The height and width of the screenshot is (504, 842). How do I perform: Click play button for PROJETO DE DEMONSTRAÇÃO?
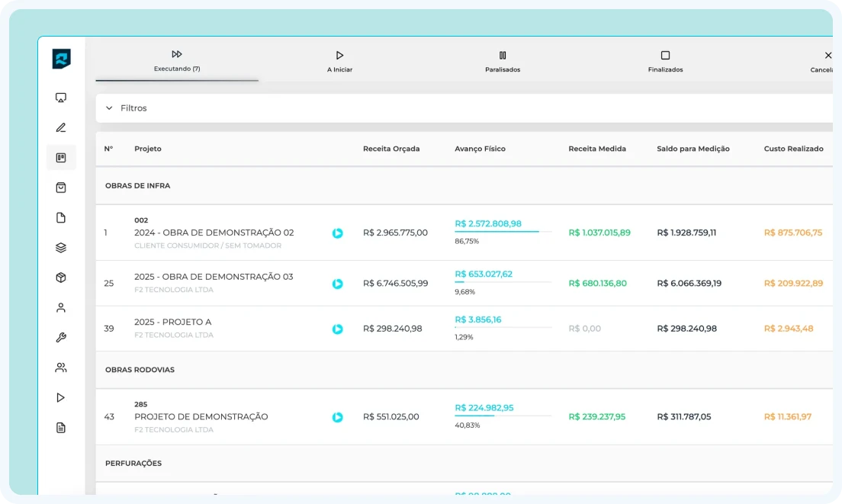click(x=337, y=417)
